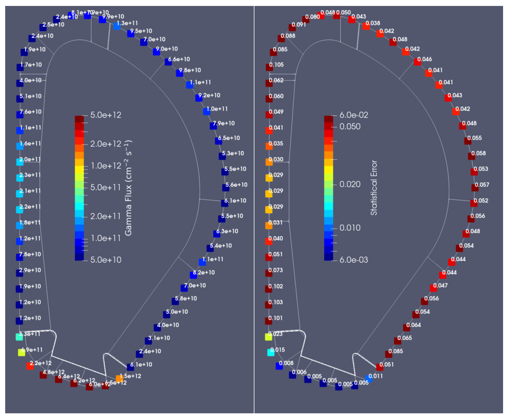509x420 pixels.
Task: Click the yellow marker labeled 0.023
Action: pyautogui.click(x=269, y=337)
